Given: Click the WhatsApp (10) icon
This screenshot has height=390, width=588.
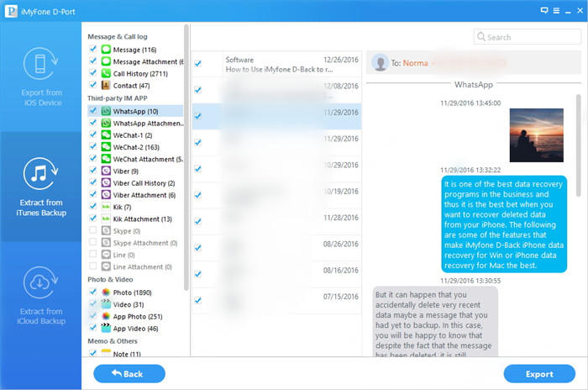Looking at the screenshot, I should 106,111.
